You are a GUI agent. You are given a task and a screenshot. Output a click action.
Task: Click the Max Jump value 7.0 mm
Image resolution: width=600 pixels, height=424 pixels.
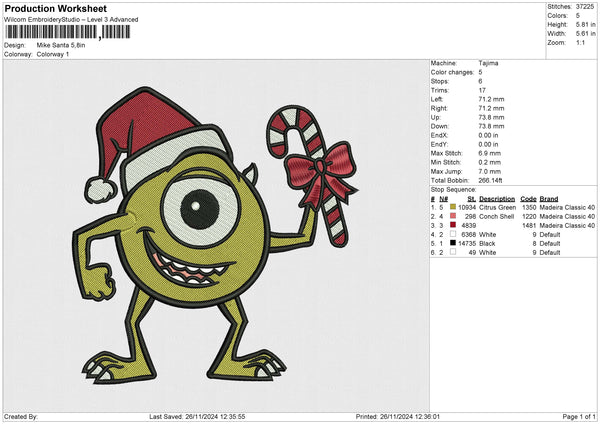click(x=489, y=171)
